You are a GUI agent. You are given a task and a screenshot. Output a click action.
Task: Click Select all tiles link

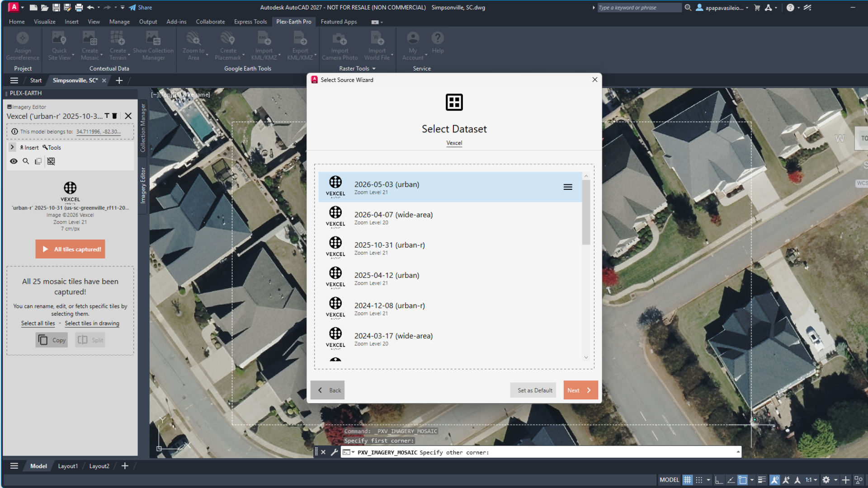pos(38,324)
